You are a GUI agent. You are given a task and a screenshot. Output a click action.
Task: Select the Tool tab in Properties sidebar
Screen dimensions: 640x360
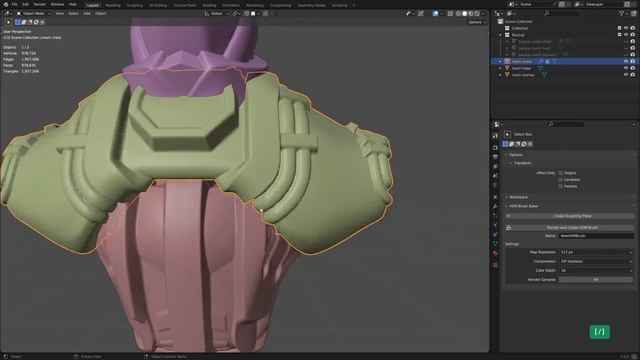(x=495, y=136)
